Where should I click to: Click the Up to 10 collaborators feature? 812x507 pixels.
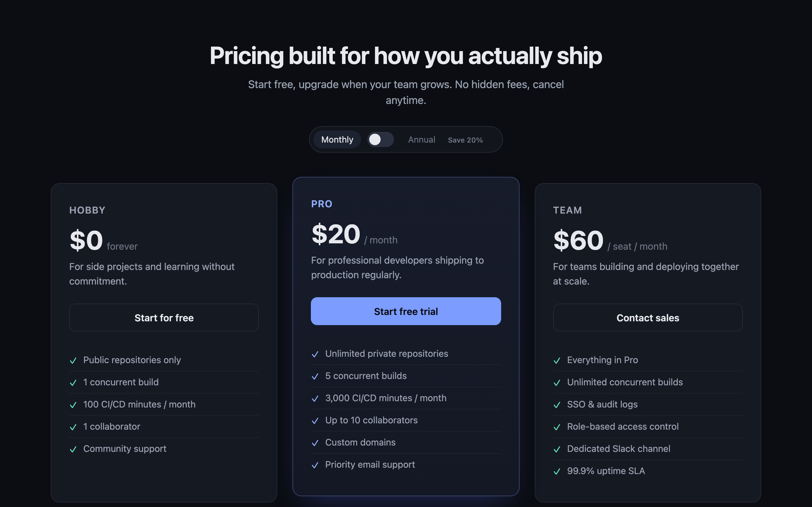371,420
